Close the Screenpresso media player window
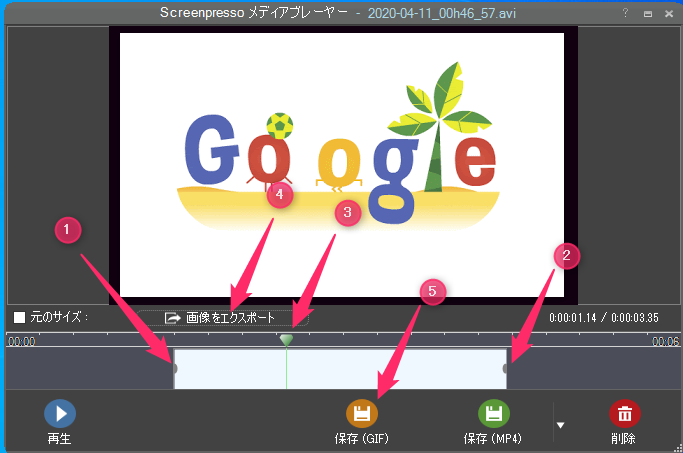 (x=669, y=14)
